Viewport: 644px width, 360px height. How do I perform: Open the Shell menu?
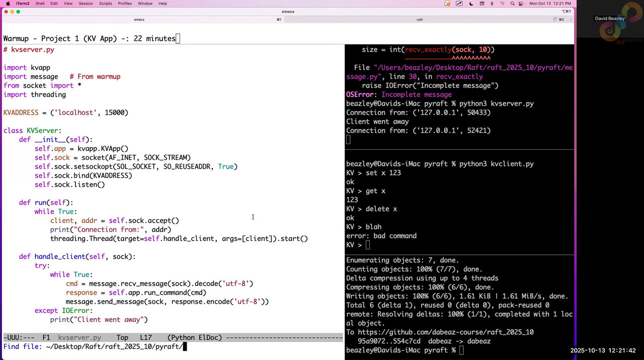pyautogui.click(x=40, y=4)
